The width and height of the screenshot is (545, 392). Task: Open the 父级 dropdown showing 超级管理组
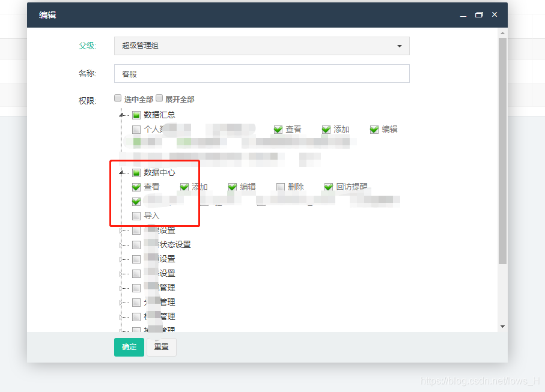[262, 46]
